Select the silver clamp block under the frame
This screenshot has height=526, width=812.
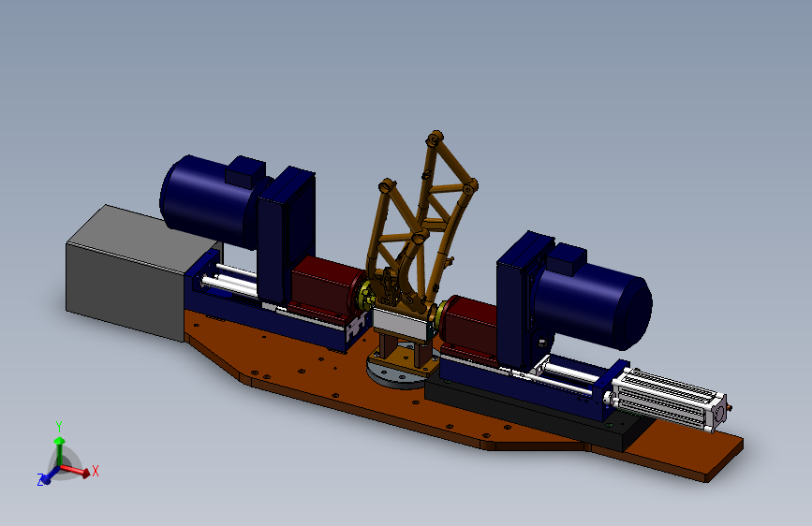pos(402,324)
